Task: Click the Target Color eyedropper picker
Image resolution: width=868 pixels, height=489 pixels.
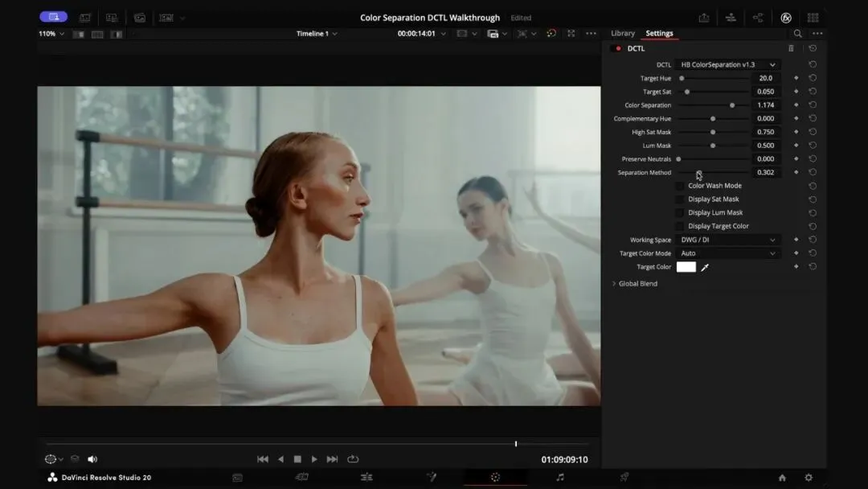Action: click(705, 267)
